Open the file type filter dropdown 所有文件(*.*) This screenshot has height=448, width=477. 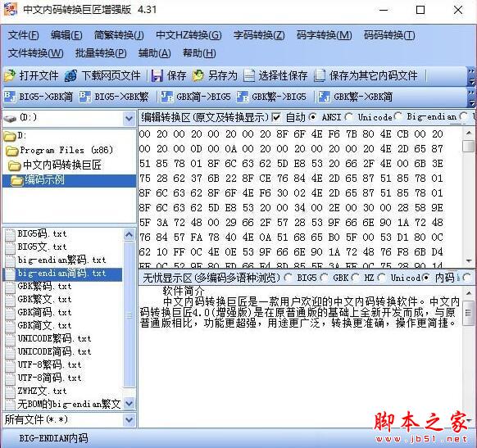(x=129, y=420)
